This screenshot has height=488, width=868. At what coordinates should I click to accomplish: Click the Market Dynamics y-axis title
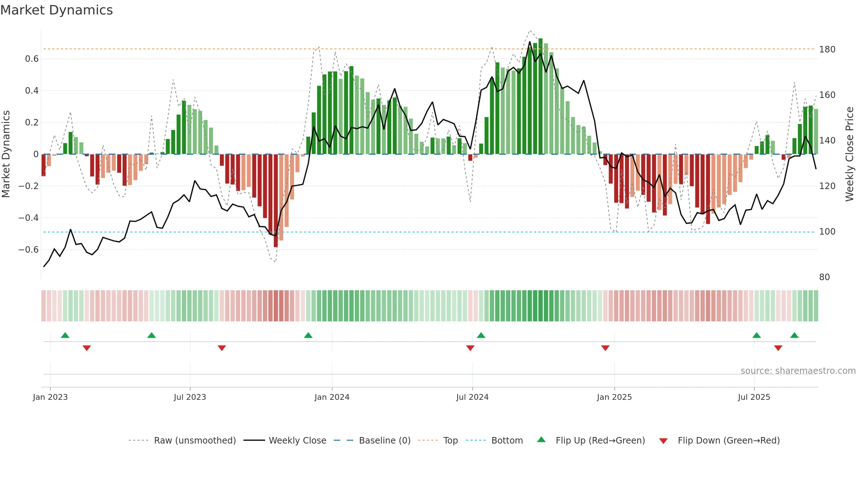click(x=6, y=154)
